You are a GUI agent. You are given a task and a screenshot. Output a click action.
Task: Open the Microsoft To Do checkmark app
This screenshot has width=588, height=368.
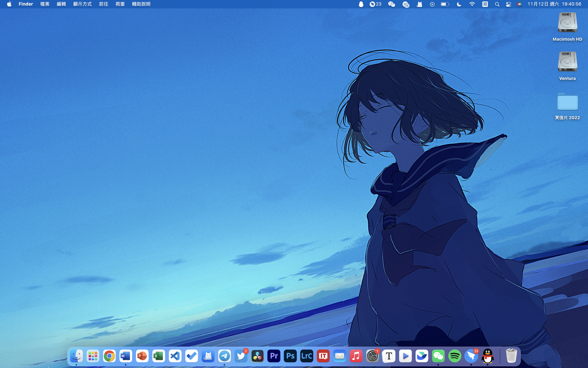click(191, 356)
